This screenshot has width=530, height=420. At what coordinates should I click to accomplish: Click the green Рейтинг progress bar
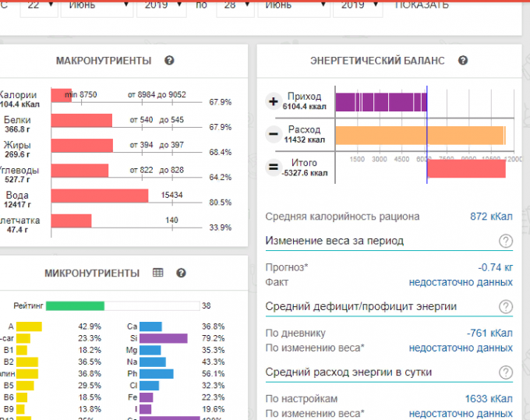[75, 305]
